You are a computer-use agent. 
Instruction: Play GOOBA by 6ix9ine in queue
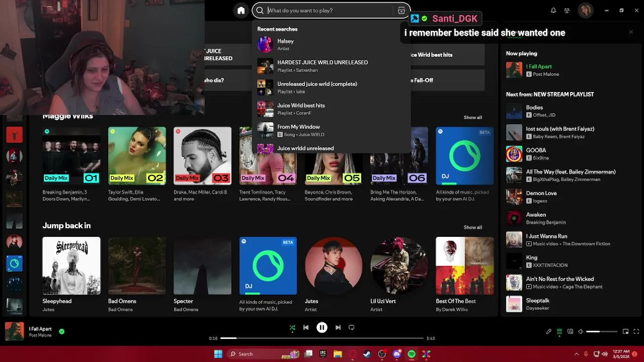point(571,154)
